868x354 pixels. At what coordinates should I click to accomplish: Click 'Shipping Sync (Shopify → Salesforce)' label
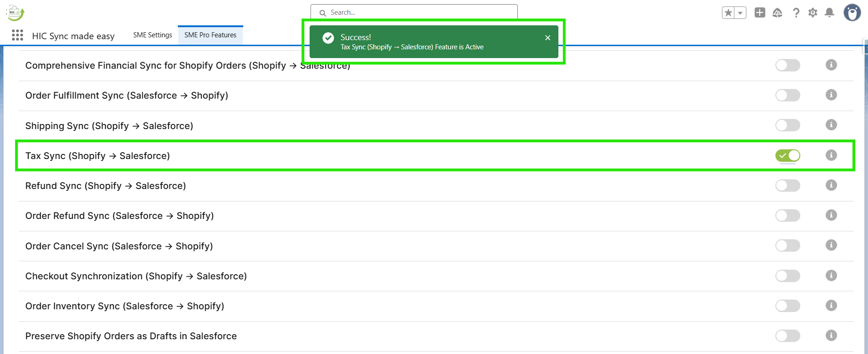point(109,126)
